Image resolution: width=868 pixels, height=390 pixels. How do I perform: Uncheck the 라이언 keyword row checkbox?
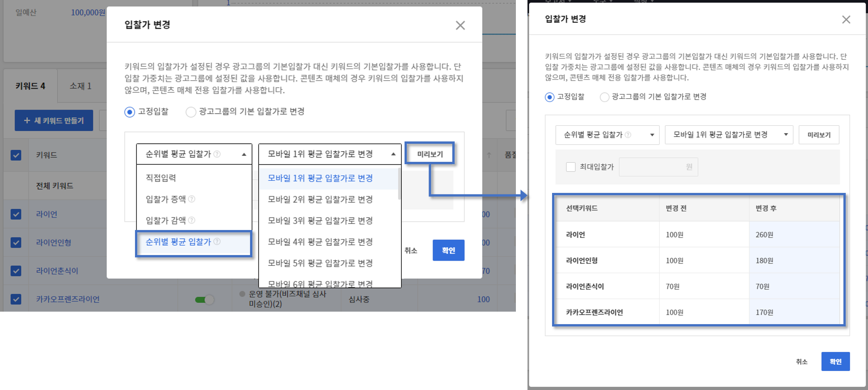(16, 214)
